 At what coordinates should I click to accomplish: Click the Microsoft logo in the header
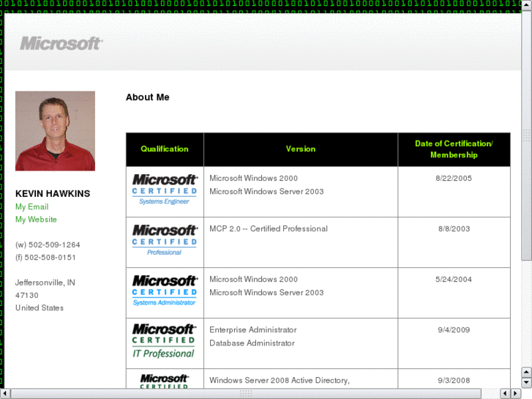point(61,43)
